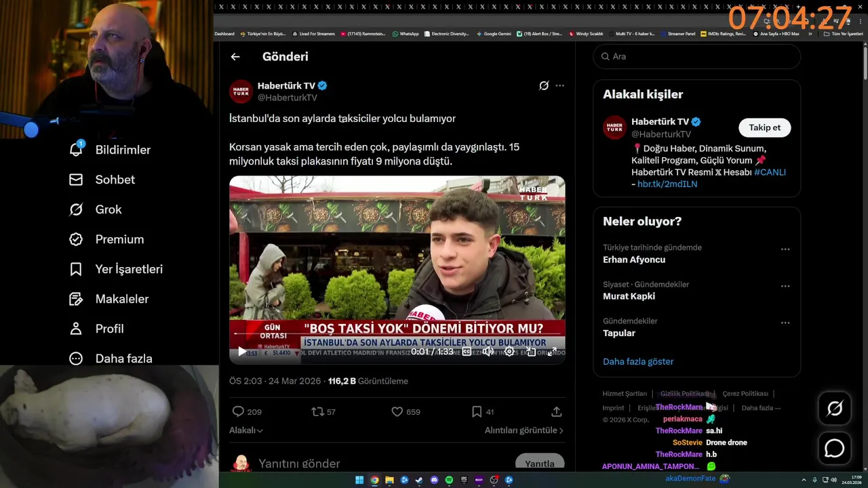868x488 pixels.
Task: Expand the Daha fazla sidebar menu
Action: pyautogui.click(x=111, y=359)
